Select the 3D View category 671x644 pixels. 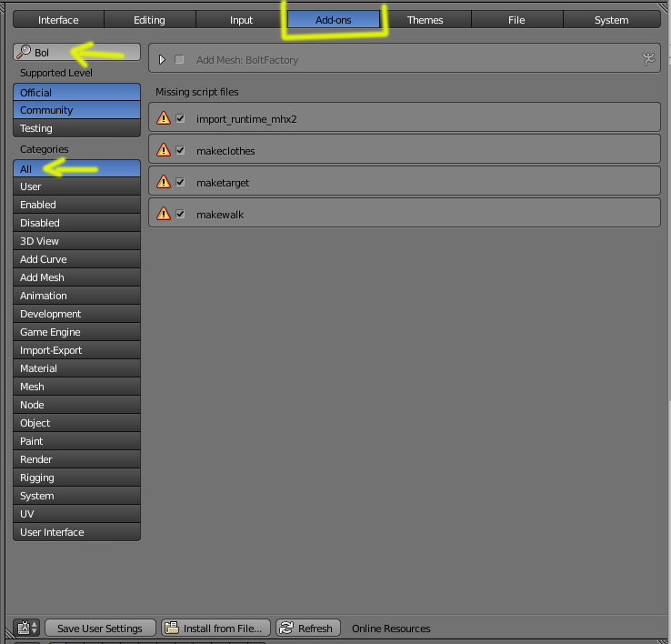(x=77, y=241)
